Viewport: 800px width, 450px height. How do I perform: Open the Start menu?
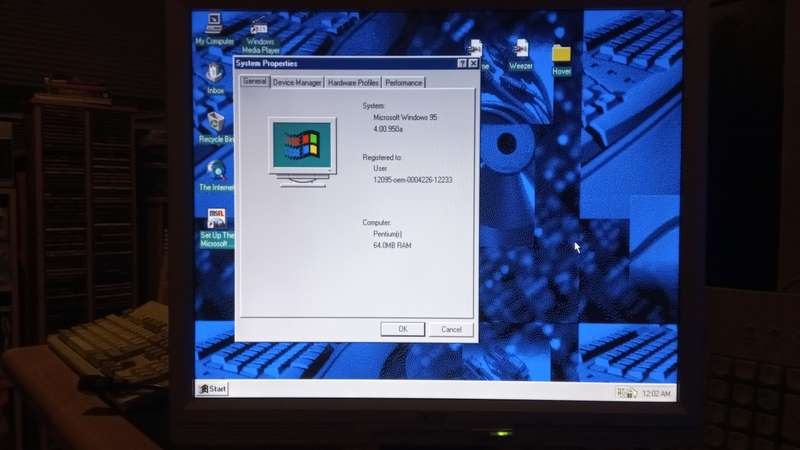coord(213,389)
